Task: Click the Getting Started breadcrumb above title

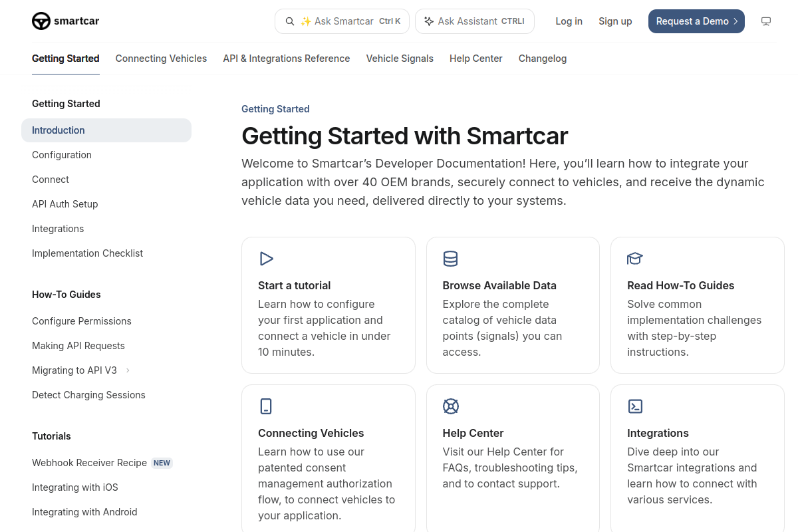Action: (275, 109)
